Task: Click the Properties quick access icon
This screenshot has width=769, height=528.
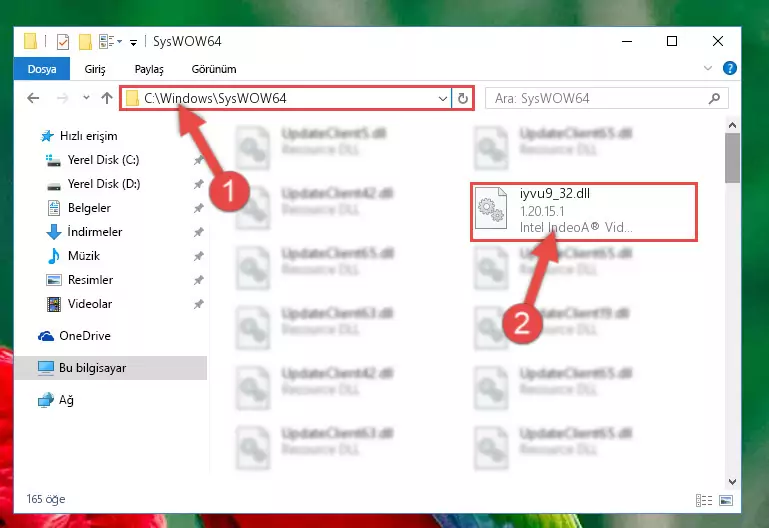Action: pos(63,42)
